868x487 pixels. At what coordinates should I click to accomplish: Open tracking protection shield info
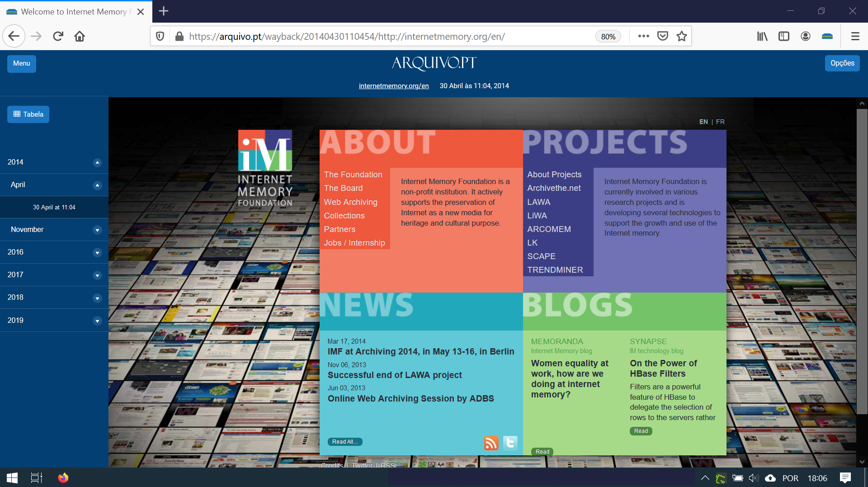pyautogui.click(x=160, y=36)
